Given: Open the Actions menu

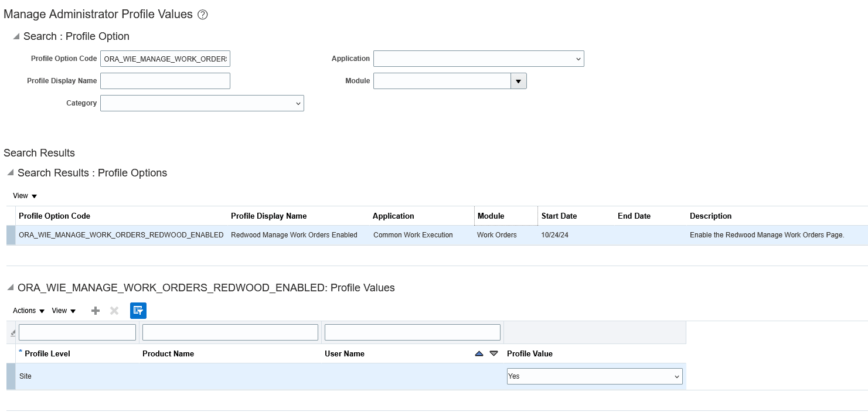Looking at the screenshot, I should point(27,310).
